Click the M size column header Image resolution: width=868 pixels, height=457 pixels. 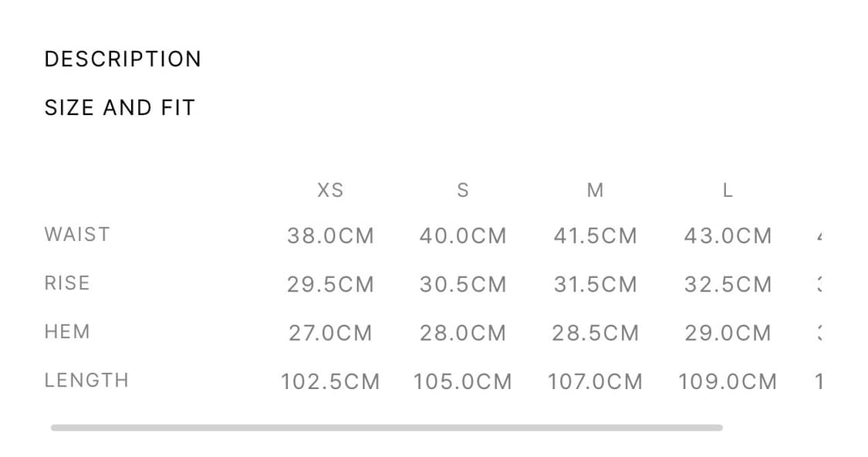[x=595, y=190]
